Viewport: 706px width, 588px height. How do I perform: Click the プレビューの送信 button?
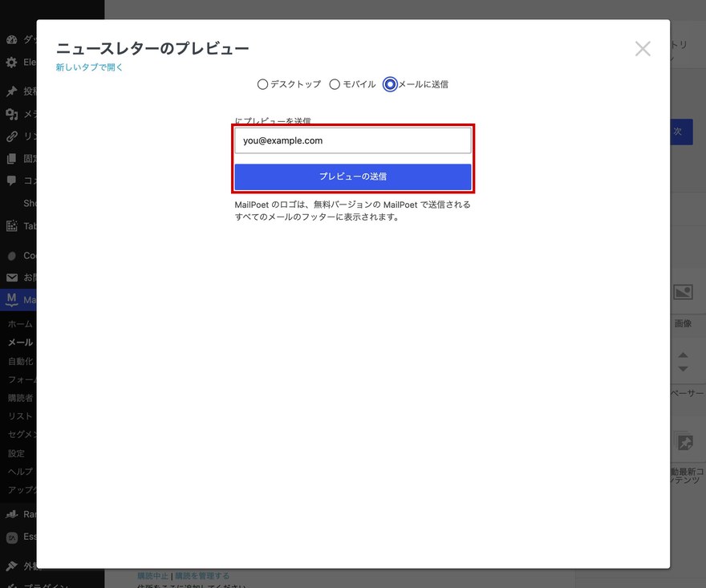(352, 176)
